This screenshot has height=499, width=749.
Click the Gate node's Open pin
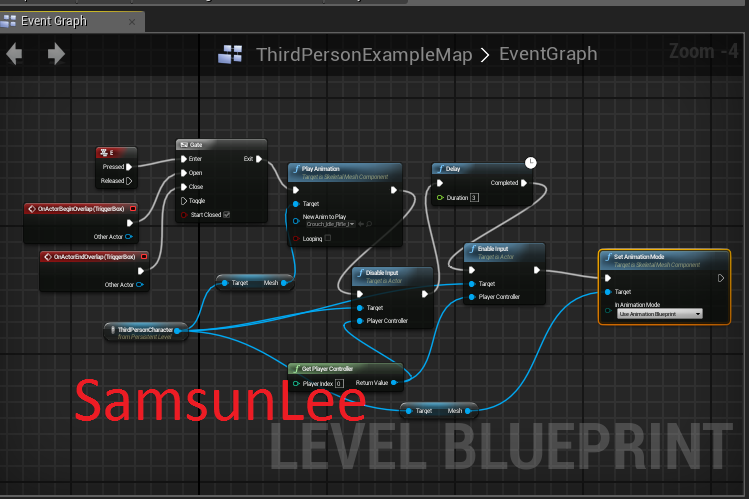[184, 173]
